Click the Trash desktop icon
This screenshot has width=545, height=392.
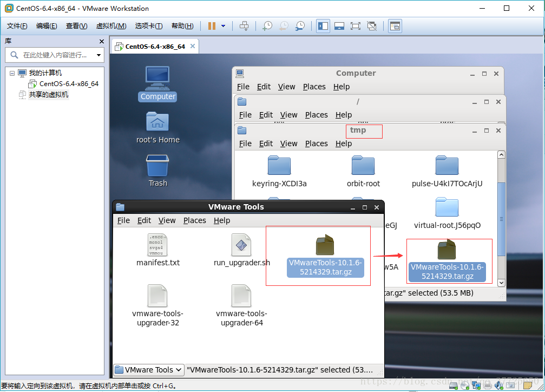[157, 171]
